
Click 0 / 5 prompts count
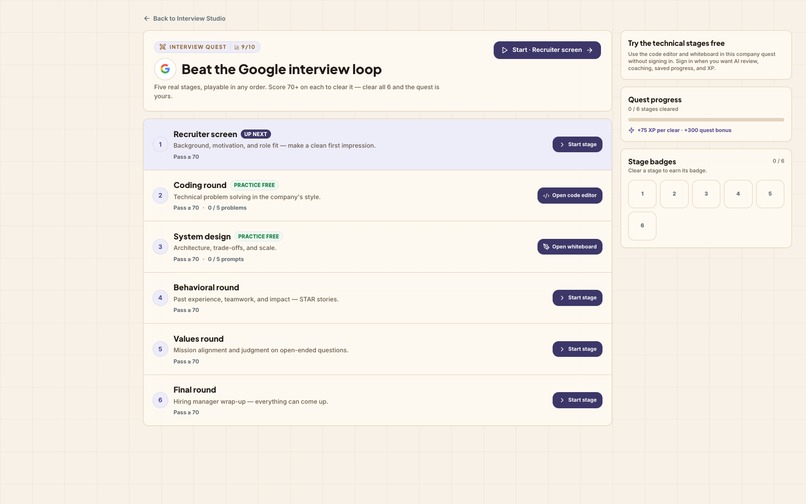pos(226,259)
